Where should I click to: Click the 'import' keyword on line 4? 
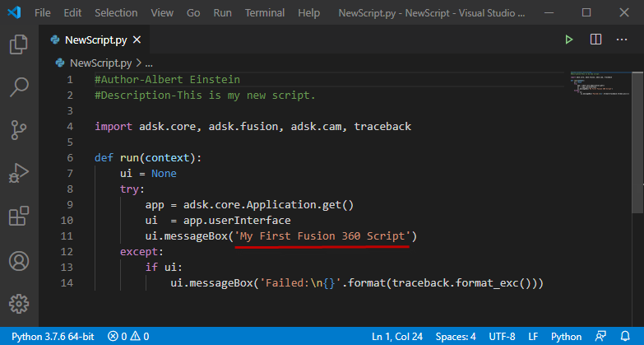(114, 127)
